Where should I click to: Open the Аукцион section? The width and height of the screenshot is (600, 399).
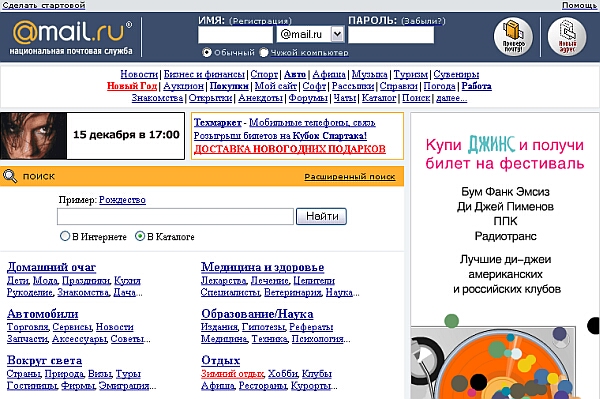[183, 86]
